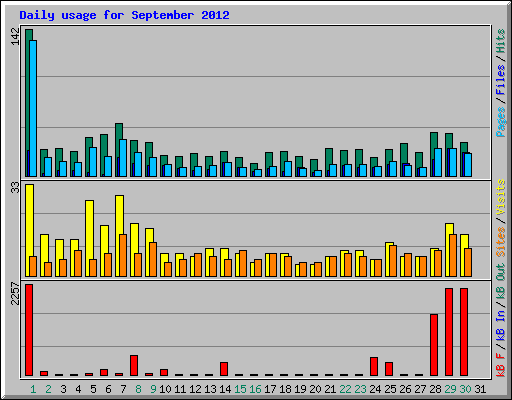Select day "12" on the x-axis

click(x=195, y=389)
